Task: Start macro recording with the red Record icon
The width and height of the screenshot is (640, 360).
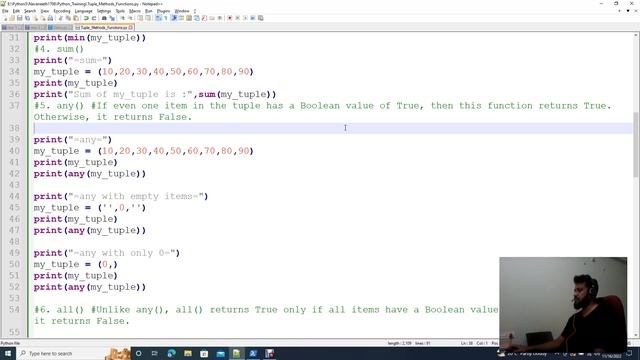Action: pos(229,18)
